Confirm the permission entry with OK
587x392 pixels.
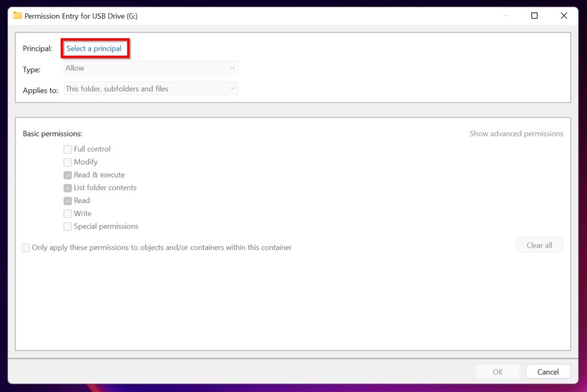(x=498, y=371)
